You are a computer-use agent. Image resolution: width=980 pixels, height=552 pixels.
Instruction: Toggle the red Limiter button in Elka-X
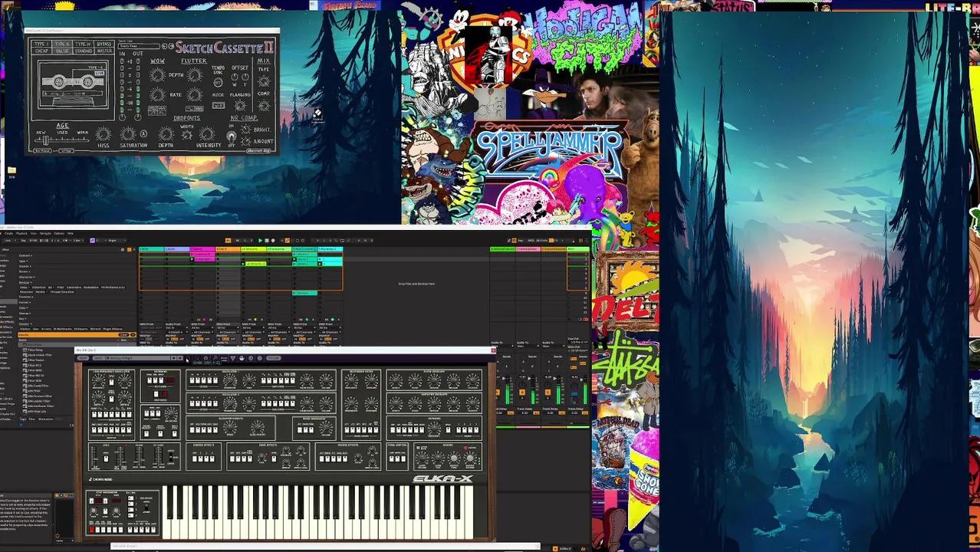(466, 448)
